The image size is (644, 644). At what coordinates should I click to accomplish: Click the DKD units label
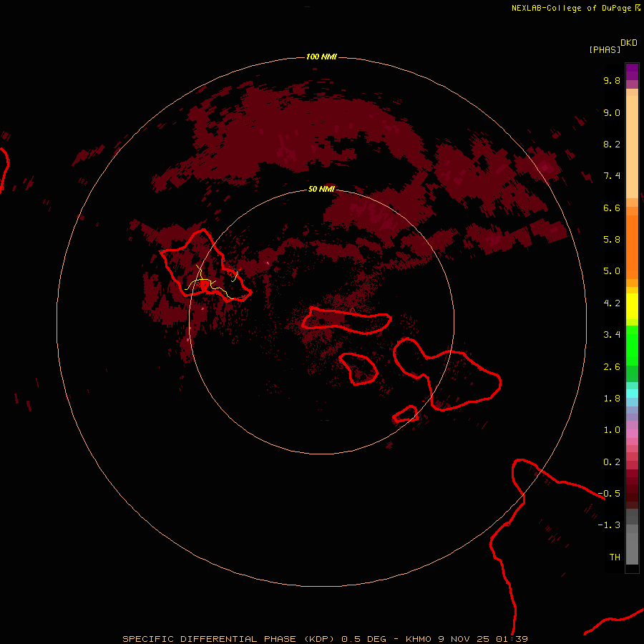(629, 43)
